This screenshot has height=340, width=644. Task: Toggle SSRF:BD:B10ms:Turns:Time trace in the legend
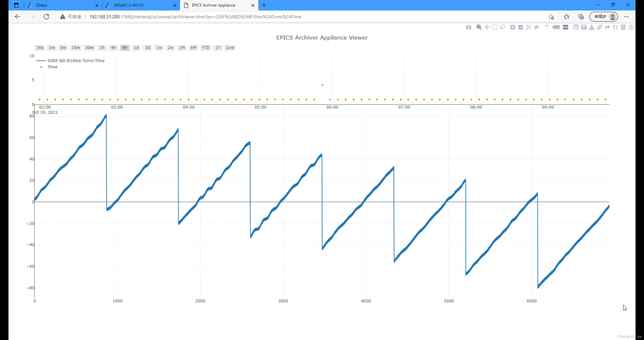(76, 61)
